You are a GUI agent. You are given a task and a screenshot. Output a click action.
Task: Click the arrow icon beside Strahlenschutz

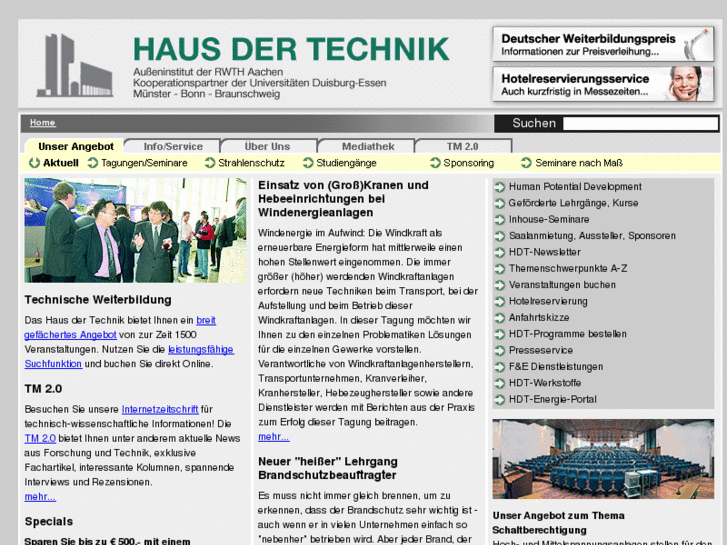[210, 163]
